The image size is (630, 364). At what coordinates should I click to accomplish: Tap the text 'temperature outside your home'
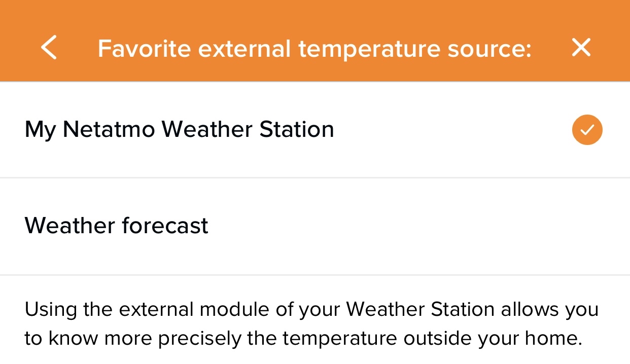tap(431, 338)
